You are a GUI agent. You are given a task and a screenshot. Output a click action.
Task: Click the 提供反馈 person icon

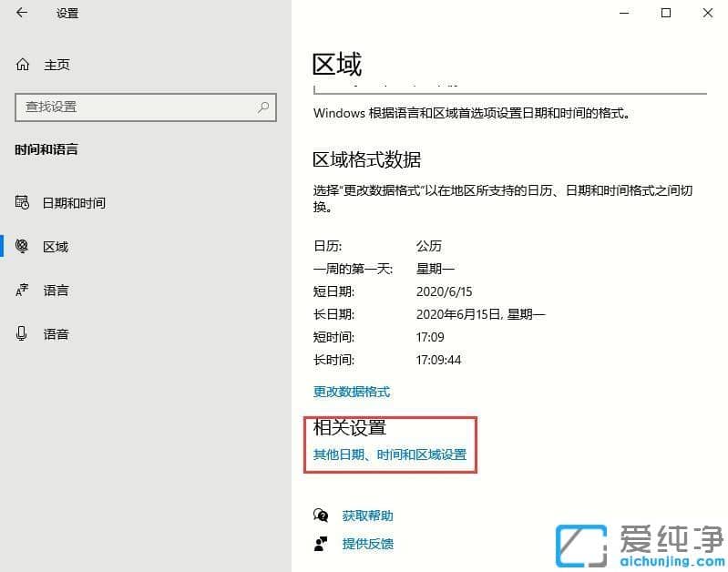321,544
